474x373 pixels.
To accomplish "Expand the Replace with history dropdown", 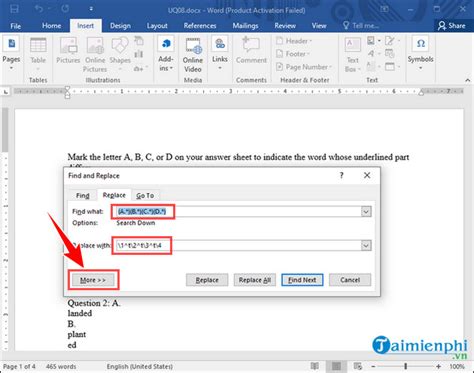I will (x=366, y=246).
